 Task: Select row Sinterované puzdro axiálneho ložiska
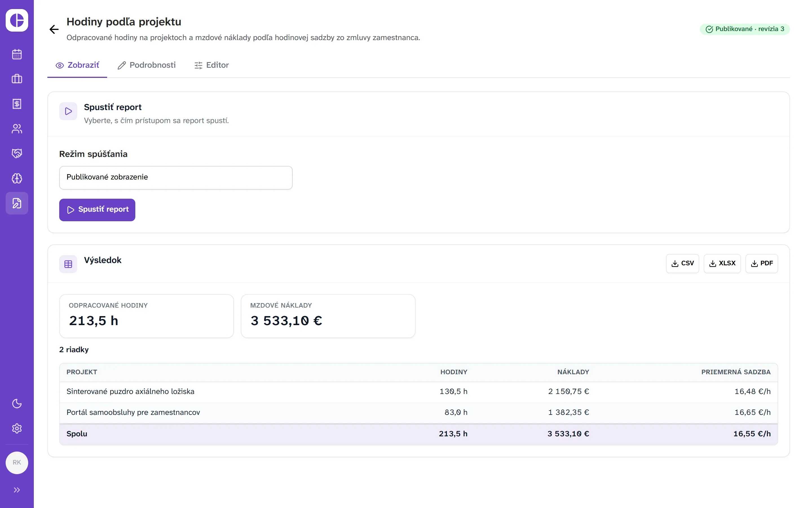pos(418,392)
